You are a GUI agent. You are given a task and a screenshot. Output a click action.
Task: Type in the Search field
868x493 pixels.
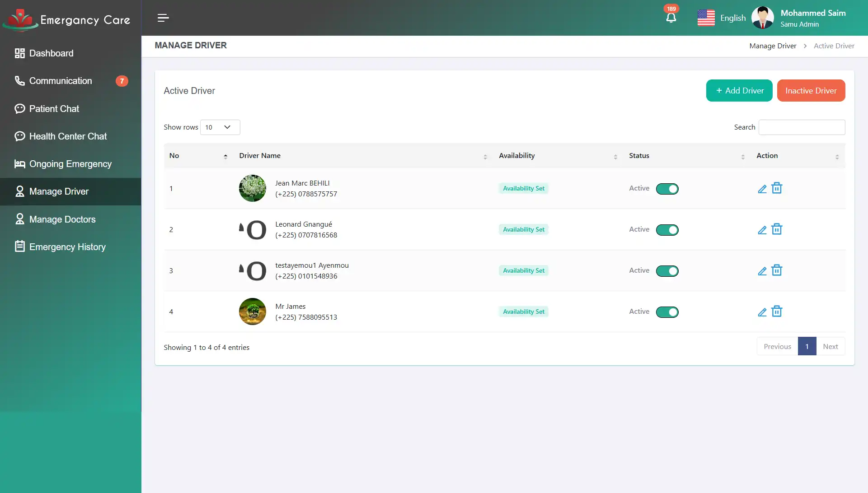802,127
